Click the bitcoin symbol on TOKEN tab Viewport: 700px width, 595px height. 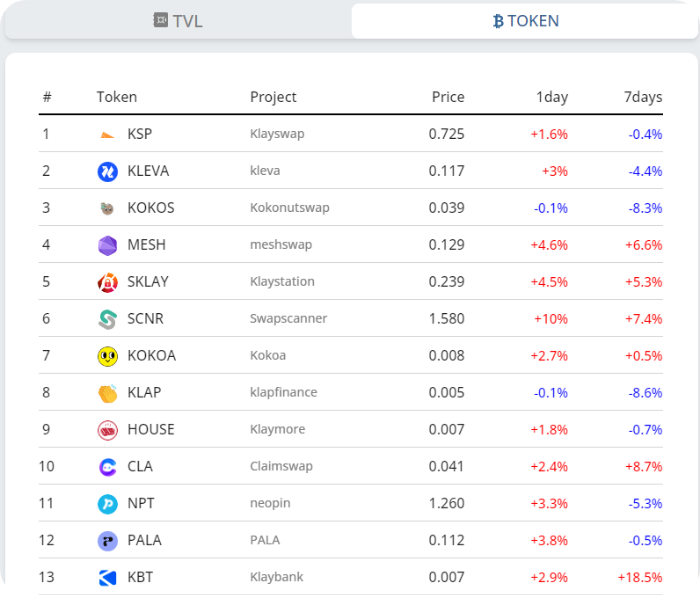pyautogui.click(x=498, y=21)
